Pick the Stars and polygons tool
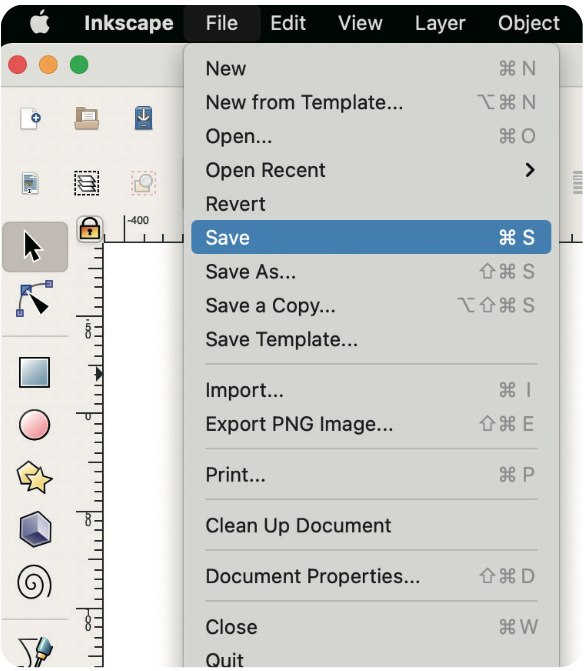 point(34,477)
